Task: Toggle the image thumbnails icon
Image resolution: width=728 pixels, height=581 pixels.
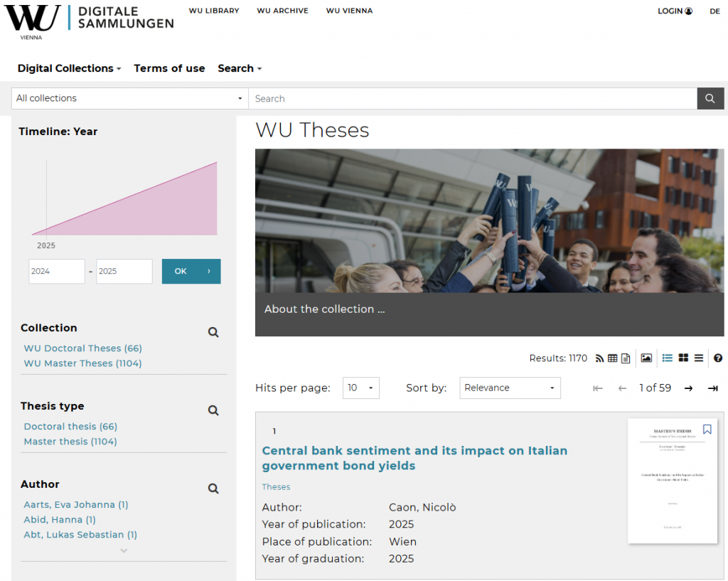Action: 646,358
